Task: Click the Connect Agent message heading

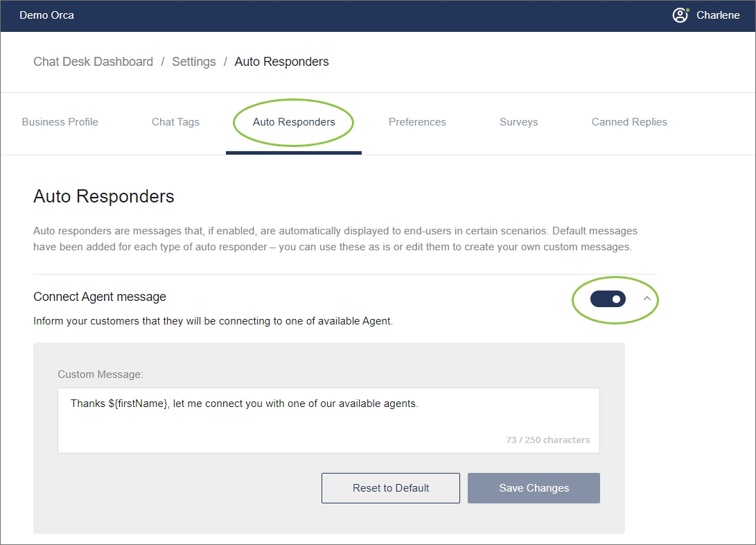Action: 100,297
